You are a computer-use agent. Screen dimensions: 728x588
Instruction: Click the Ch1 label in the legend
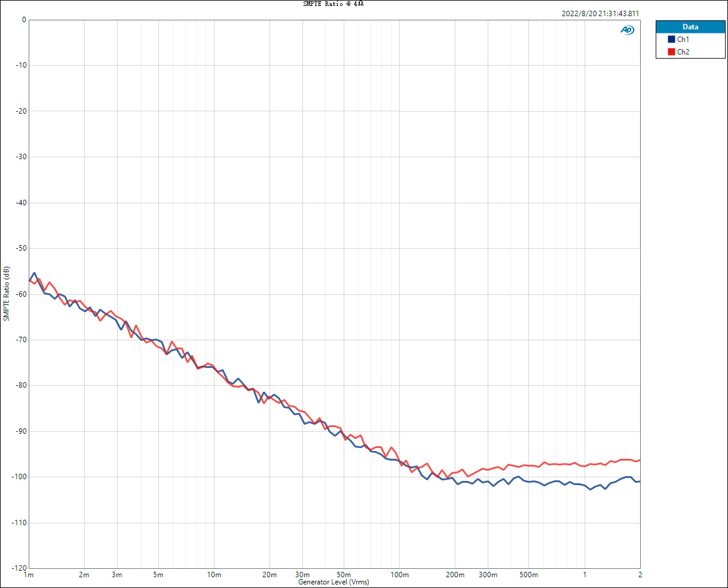click(683, 39)
